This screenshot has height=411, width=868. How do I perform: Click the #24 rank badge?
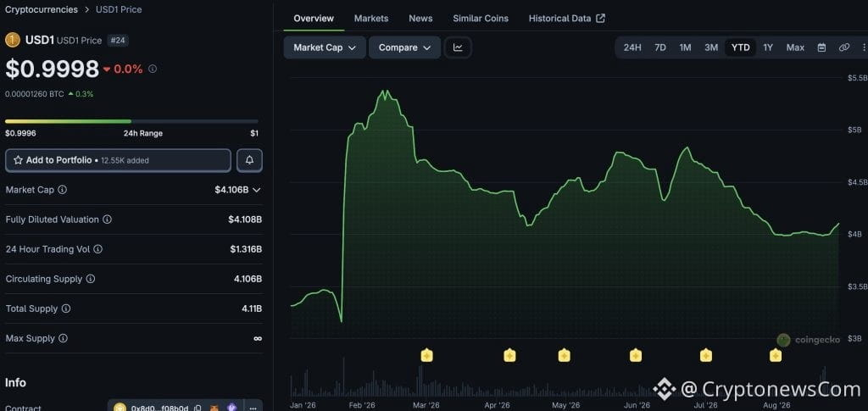click(118, 41)
